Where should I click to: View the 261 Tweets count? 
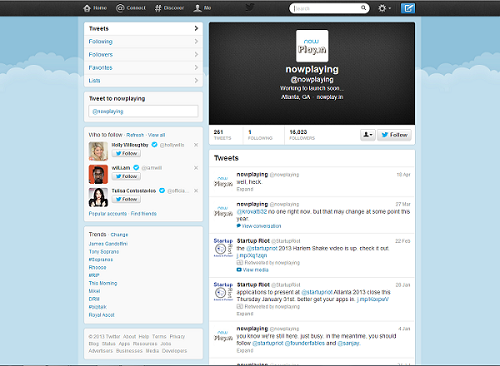[x=222, y=135]
